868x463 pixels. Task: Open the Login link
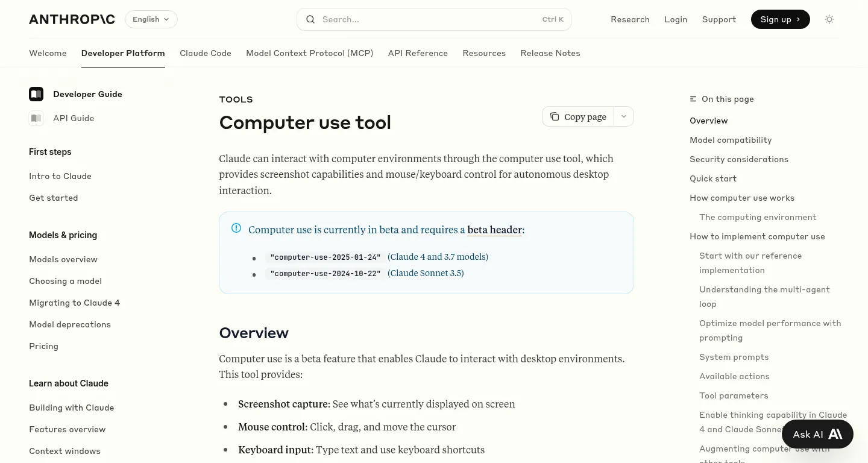pyautogui.click(x=676, y=19)
